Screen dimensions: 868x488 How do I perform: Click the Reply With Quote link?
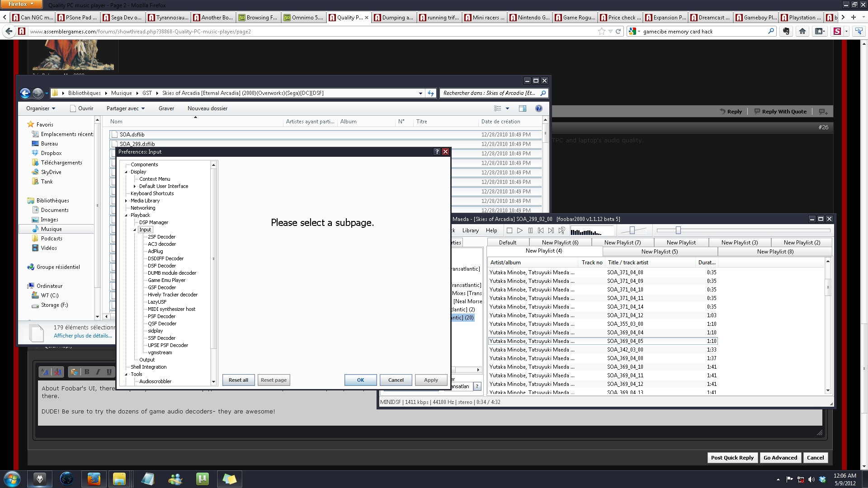780,112
